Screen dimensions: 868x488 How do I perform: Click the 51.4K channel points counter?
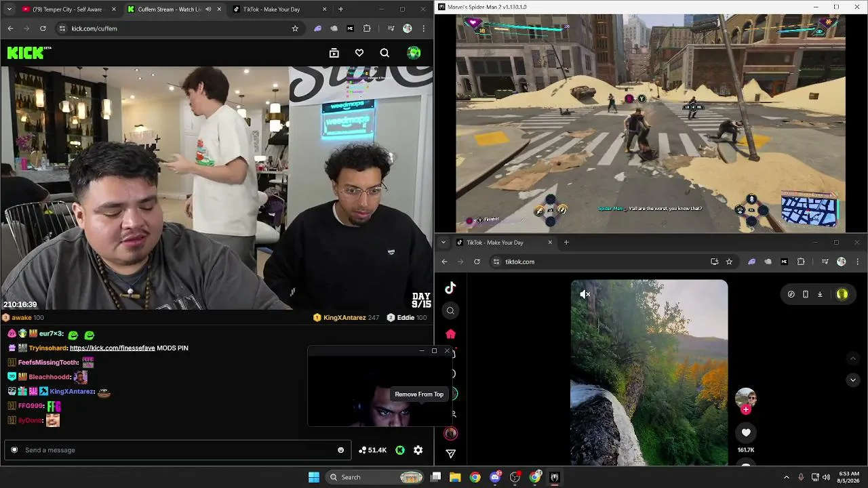pyautogui.click(x=372, y=450)
